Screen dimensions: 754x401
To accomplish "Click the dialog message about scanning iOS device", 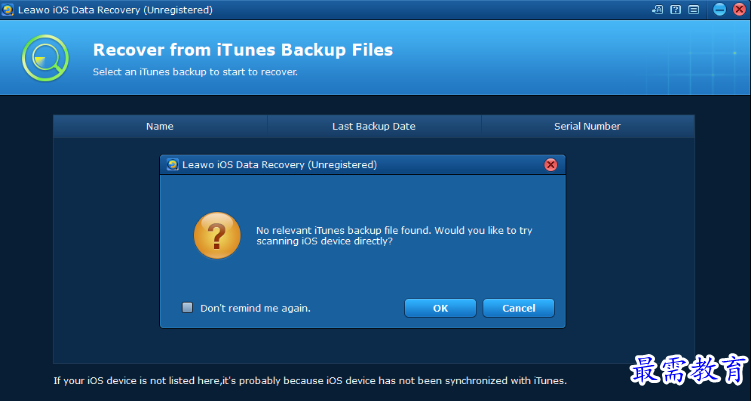I will 394,236.
